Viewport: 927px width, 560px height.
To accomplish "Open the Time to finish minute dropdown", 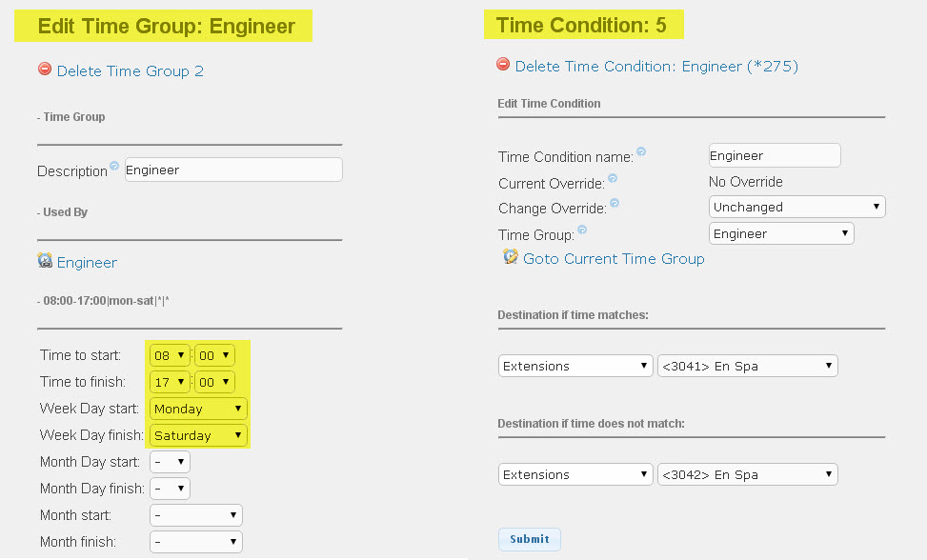I will pos(214,382).
